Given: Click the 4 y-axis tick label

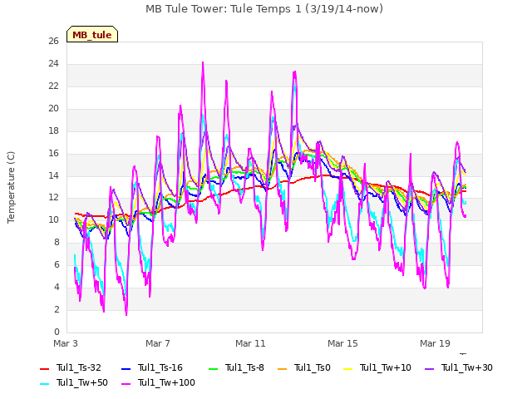Looking at the screenshot, I should (x=57, y=287).
